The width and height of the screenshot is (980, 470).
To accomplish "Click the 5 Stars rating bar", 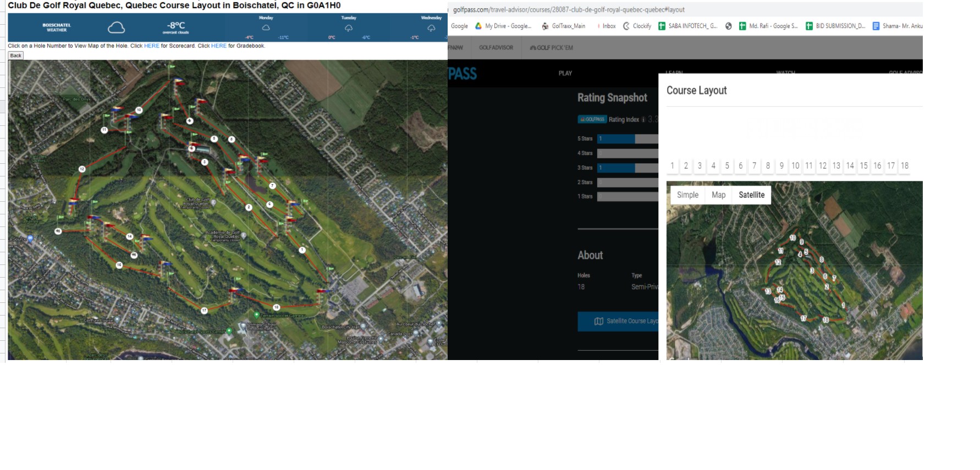I will (x=627, y=139).
